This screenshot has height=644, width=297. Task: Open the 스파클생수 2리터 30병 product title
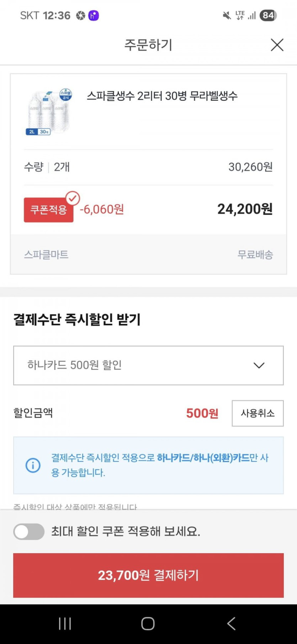162,96
